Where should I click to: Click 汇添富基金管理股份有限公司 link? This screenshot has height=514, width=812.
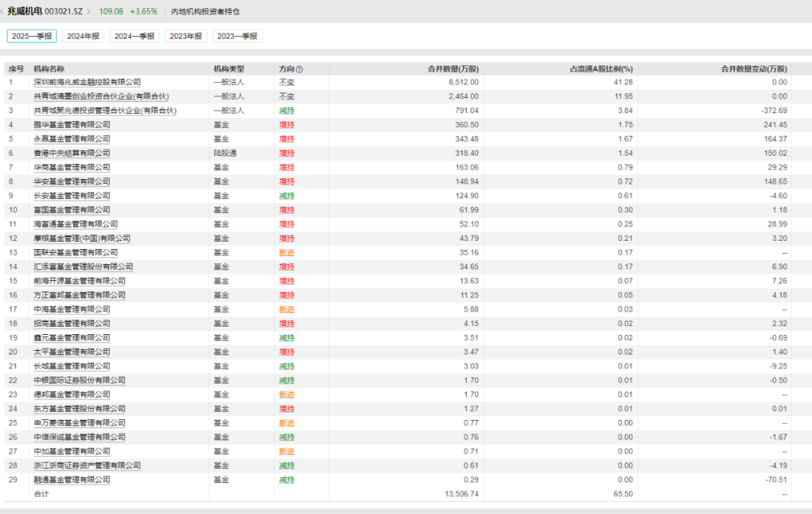pyautogui.click(x=83, y=266)
